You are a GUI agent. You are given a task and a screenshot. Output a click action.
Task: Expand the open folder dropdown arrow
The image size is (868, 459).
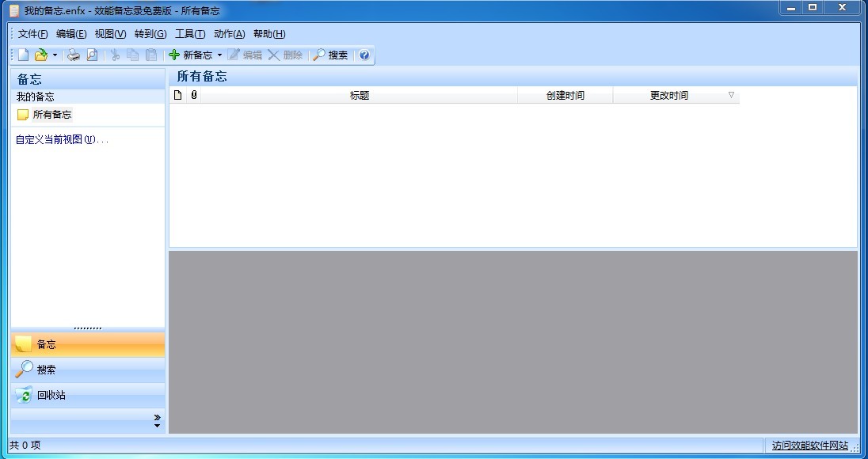(x=55, y=55)
